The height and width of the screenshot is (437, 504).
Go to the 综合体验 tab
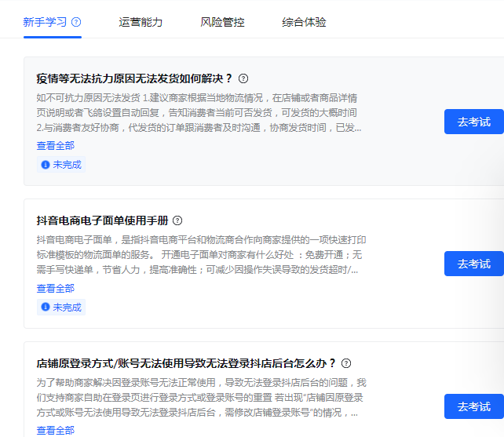304,22
